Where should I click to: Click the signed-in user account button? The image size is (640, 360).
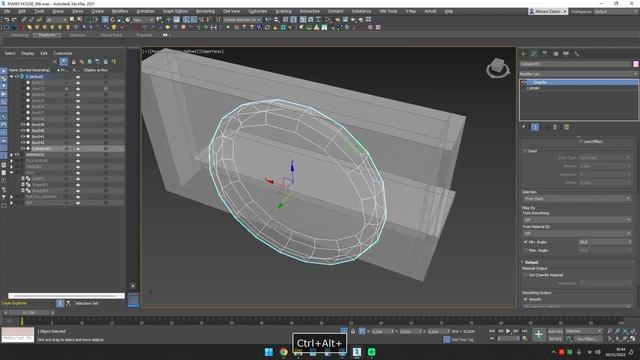pos(548,11)
